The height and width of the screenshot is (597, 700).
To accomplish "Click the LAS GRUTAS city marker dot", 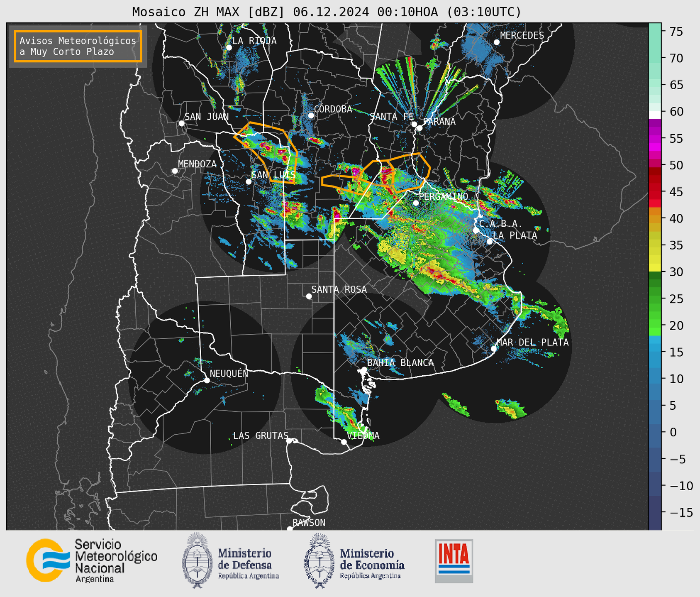I will (x=289, y=441).
